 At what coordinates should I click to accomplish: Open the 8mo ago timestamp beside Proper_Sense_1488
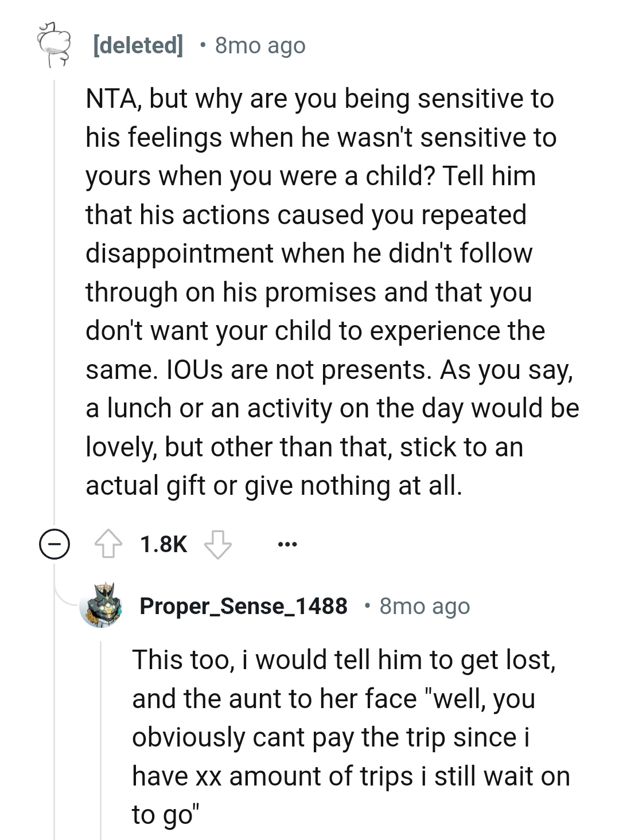[425, 606]
